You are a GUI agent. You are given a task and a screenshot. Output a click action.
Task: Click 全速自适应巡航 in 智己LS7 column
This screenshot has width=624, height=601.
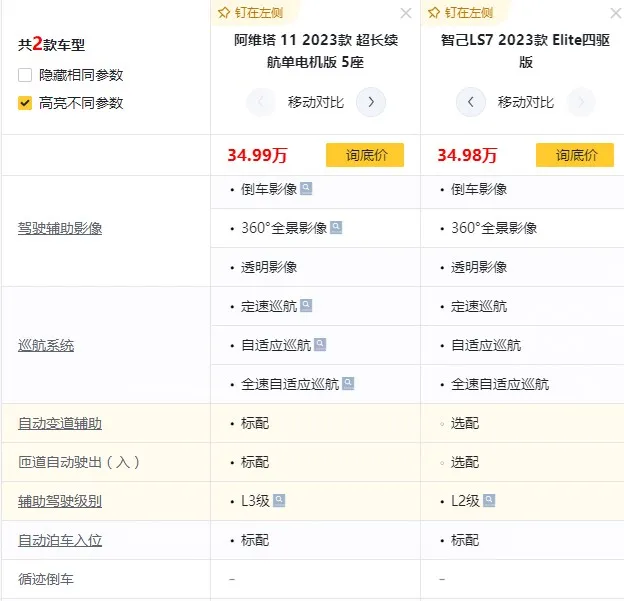tap(500, 384)
